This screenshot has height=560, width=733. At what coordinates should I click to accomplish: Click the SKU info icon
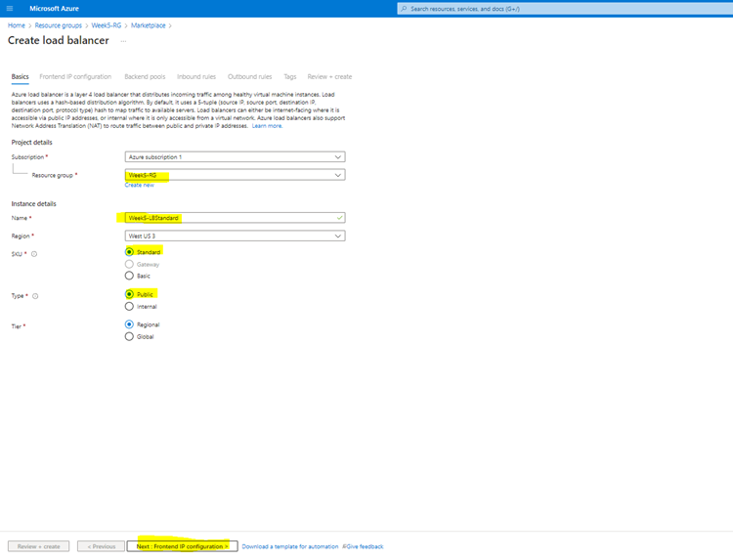34,254
